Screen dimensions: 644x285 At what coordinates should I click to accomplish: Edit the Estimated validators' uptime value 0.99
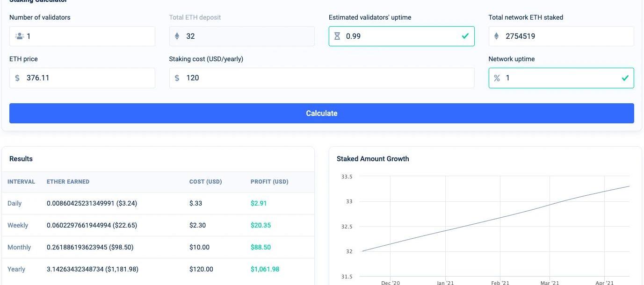(x=402, y=36)
